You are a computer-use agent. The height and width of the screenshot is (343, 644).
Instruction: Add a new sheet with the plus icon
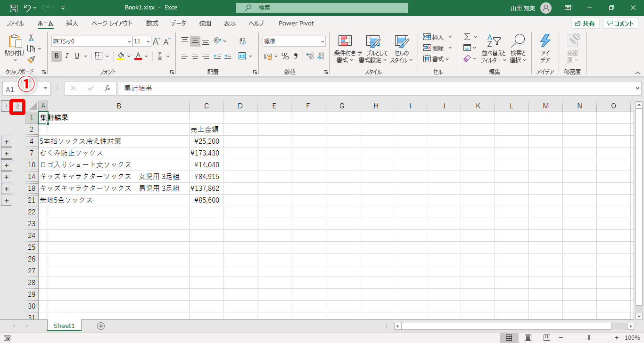[x=100, y=326]
